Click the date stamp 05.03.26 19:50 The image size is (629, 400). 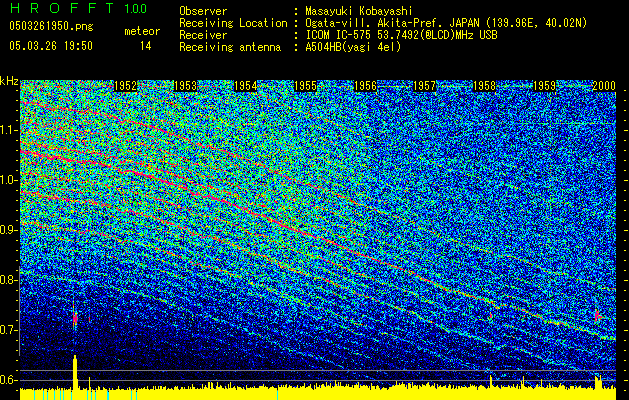51,46
